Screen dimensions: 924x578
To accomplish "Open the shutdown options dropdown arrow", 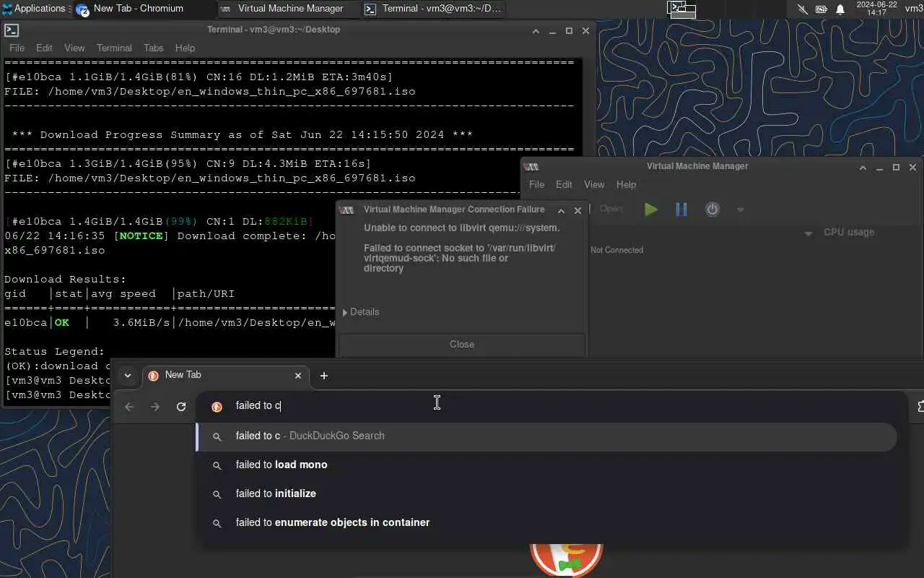I will pyautogui.click(x=740, y=210).
